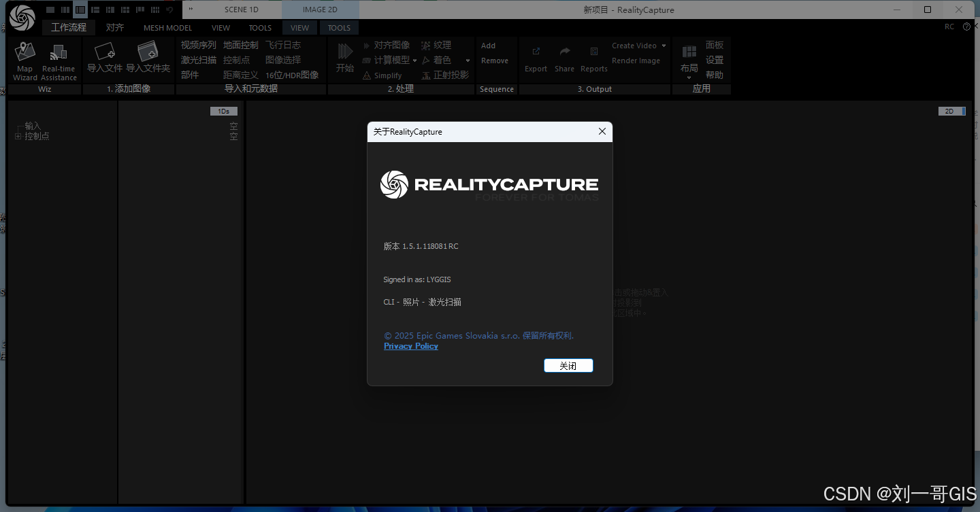
Task: Expand the dropdown arrow beside 着色
Action: pyautogui.click(x=468, y=61)
